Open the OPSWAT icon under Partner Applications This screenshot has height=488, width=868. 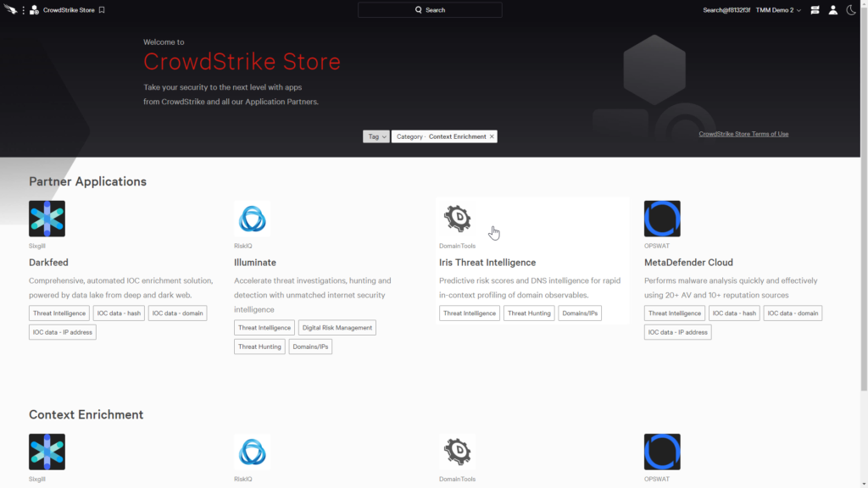662,219
